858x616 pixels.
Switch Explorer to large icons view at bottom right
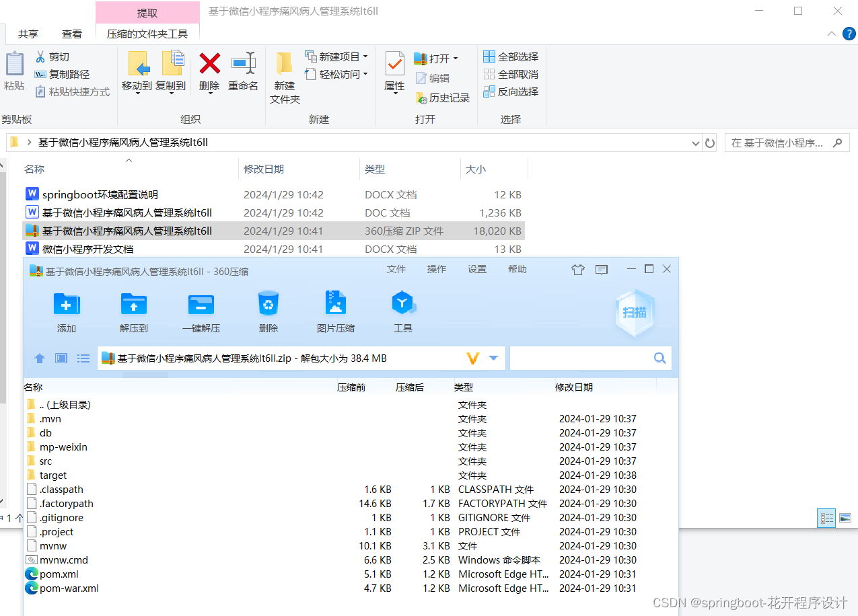tap(845, 518)
